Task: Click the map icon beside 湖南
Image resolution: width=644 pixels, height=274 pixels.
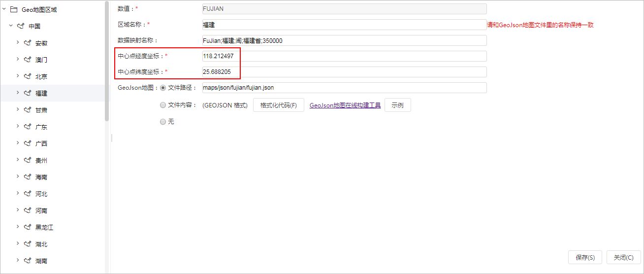Action: point(28,261)
